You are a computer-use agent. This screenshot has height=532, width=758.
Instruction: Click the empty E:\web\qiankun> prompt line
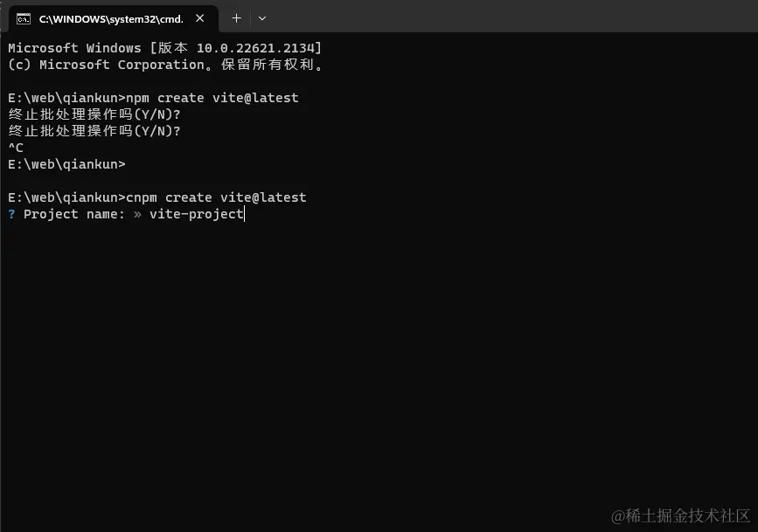[66, 164]
